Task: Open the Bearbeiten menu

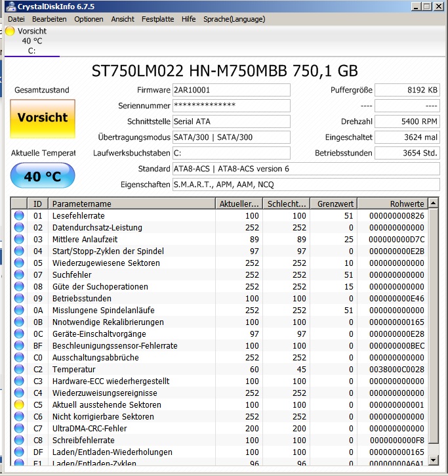Action: (49, 19)
